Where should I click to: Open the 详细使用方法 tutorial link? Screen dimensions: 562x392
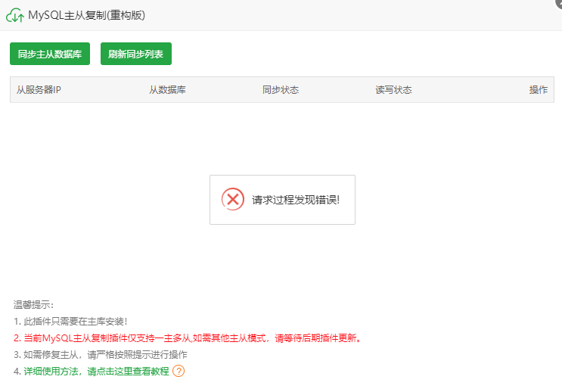point(96,372)
